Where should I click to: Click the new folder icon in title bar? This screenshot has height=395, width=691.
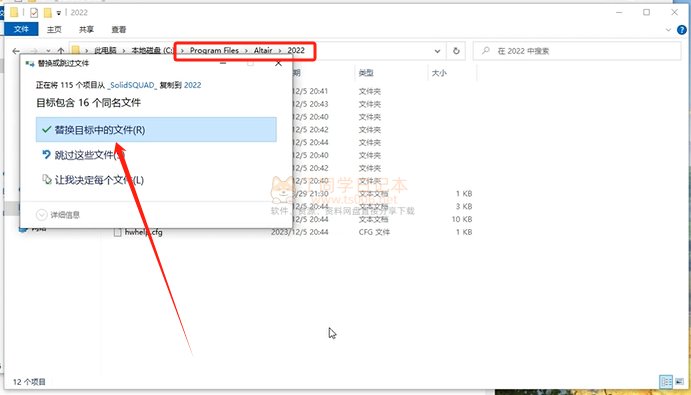(47, 12)
